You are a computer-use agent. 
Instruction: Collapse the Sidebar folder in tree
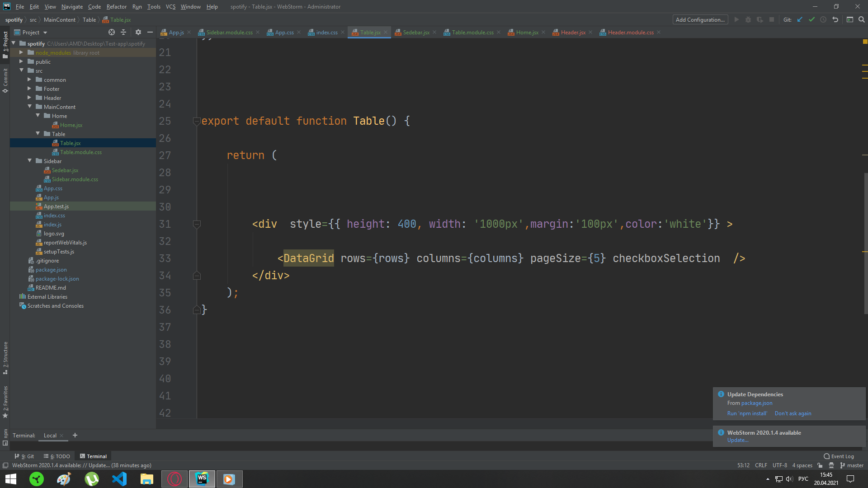click(x=30, y=161)
